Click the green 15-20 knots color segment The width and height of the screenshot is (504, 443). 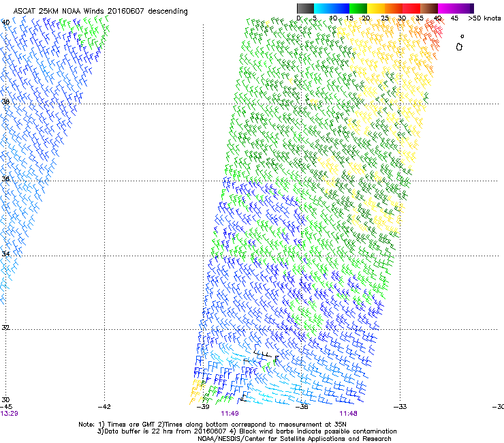(358, 8)
